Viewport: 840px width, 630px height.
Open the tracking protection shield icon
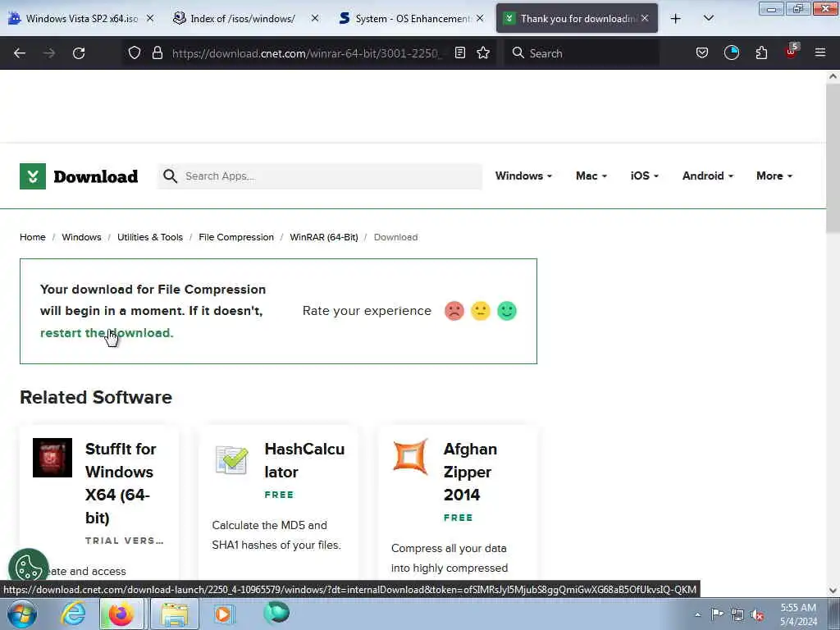click(x=135, y=52)
